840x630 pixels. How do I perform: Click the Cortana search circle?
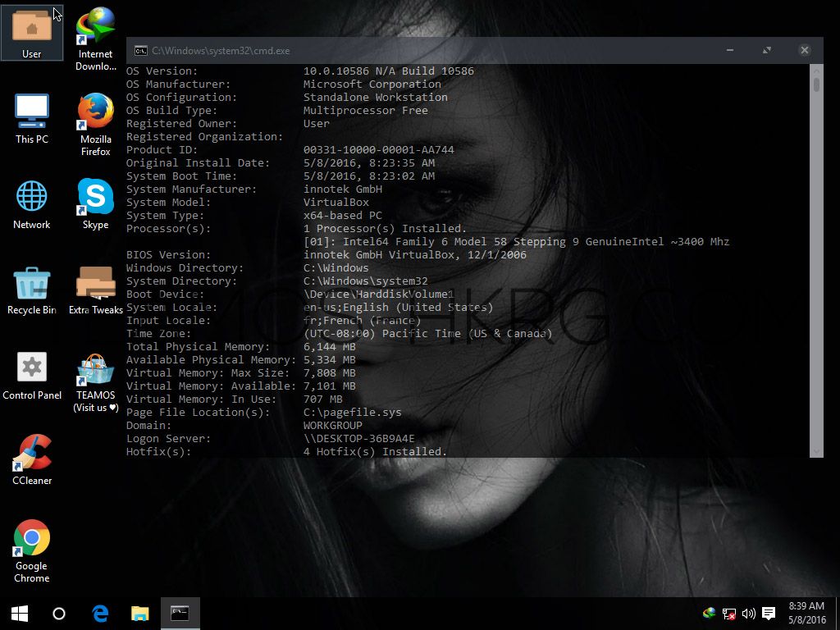[x=59, y=613]
